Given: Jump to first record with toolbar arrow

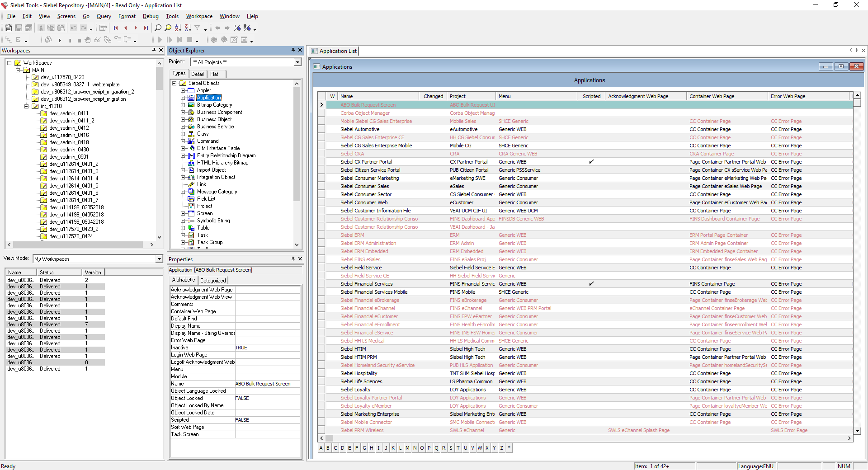Looking at the screenshot, I should (x=116, y=28).
